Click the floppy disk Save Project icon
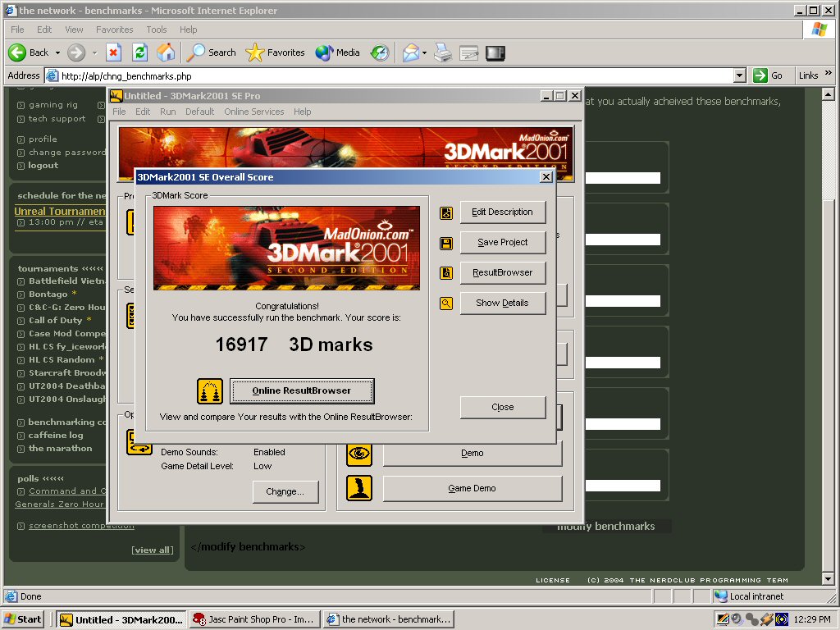The image size is (840, 630). (x=446, y=244)
